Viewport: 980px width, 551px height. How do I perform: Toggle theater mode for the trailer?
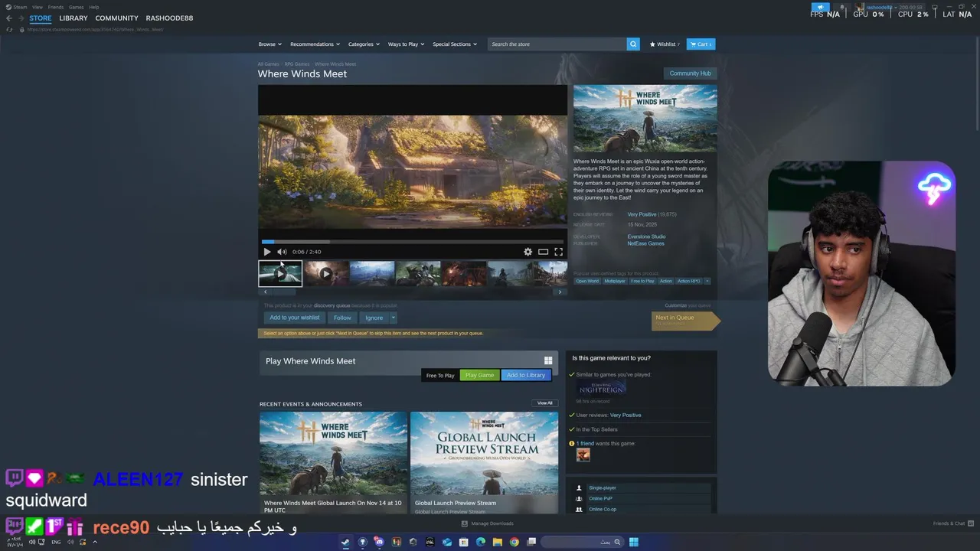[x=543, y=252]
